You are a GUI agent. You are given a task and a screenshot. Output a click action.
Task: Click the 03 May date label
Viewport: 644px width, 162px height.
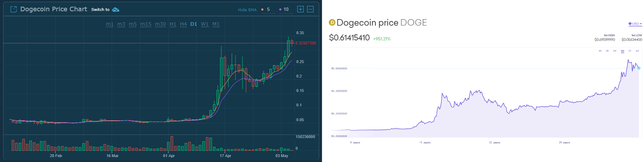point(282,156)
